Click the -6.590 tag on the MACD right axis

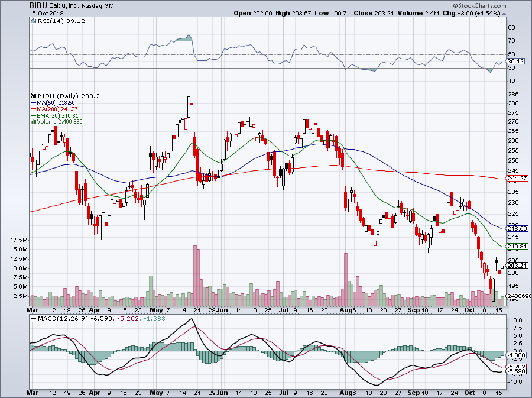(516, 371)
